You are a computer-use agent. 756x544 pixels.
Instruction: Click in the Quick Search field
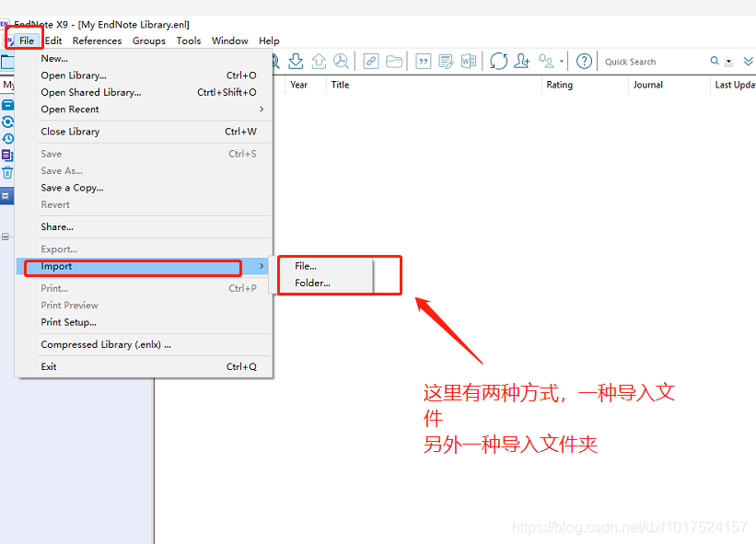point(655,62)
